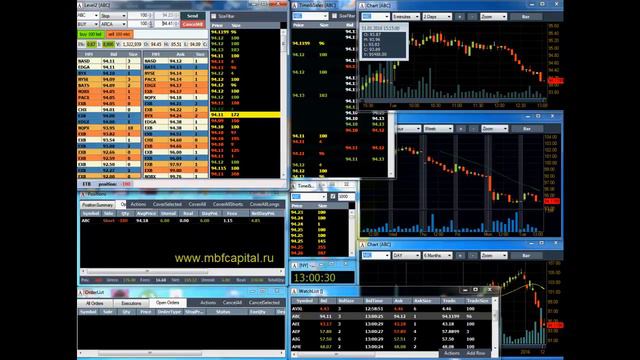640x360 pixels.
Task: Click CoverAllLongs in Positions window
Action: 264,204
